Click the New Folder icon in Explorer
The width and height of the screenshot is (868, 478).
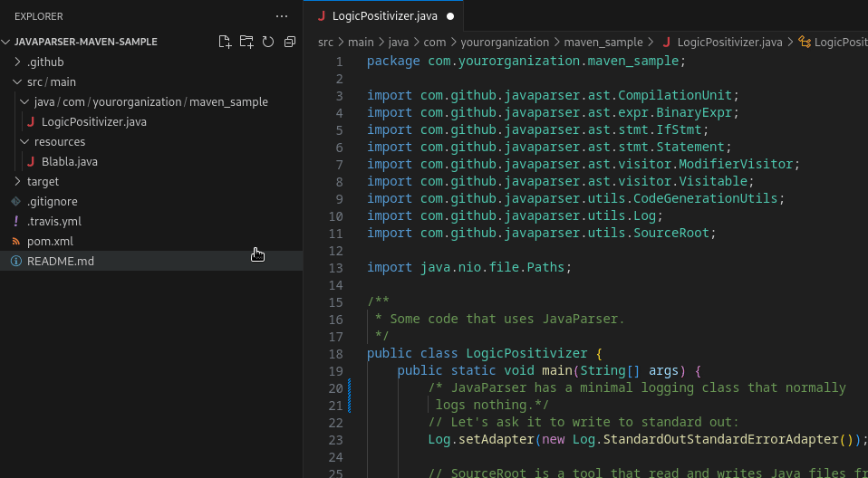click(246, 42)
